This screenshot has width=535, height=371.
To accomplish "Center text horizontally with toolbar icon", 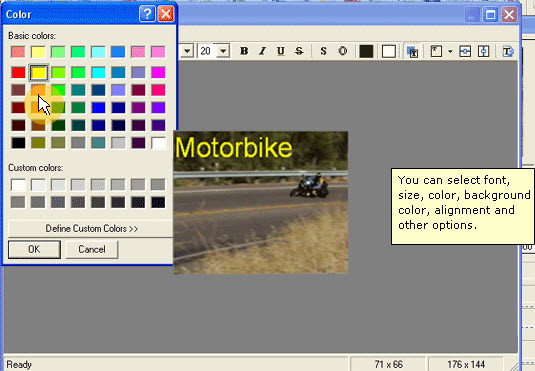I will (x=465, y=52).
